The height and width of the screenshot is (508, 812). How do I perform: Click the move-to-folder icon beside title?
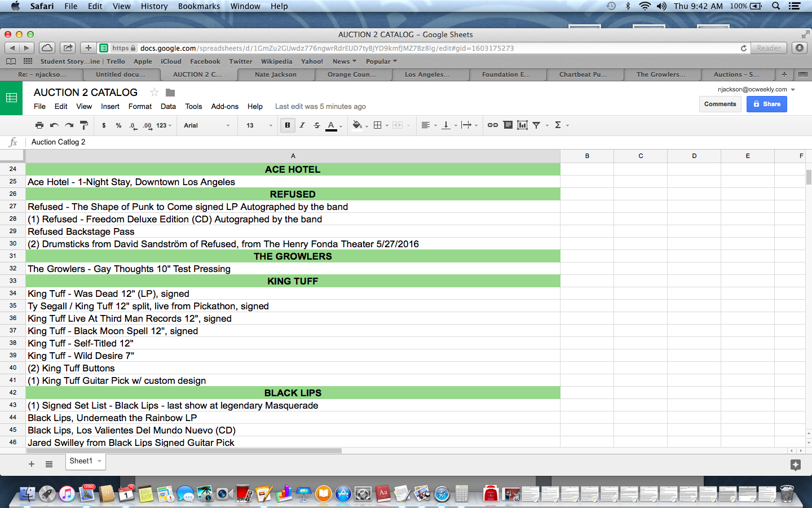coord(170,93)
